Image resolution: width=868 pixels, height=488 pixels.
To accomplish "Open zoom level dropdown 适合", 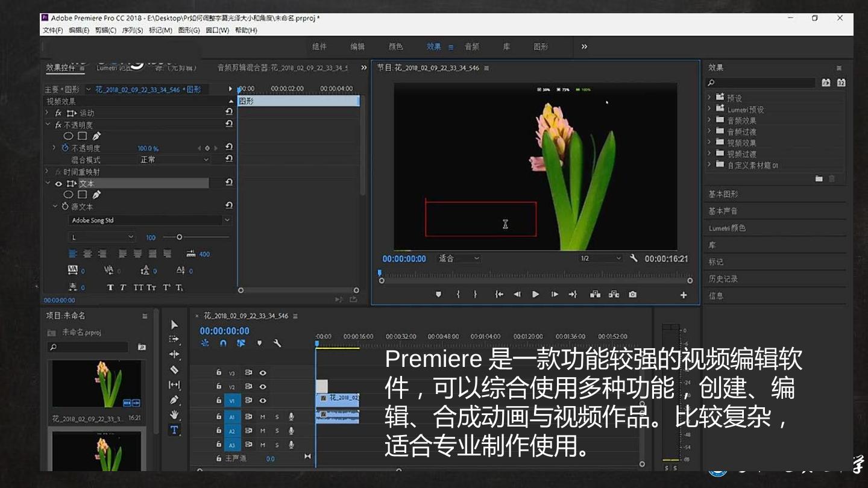I will point(458,258).
